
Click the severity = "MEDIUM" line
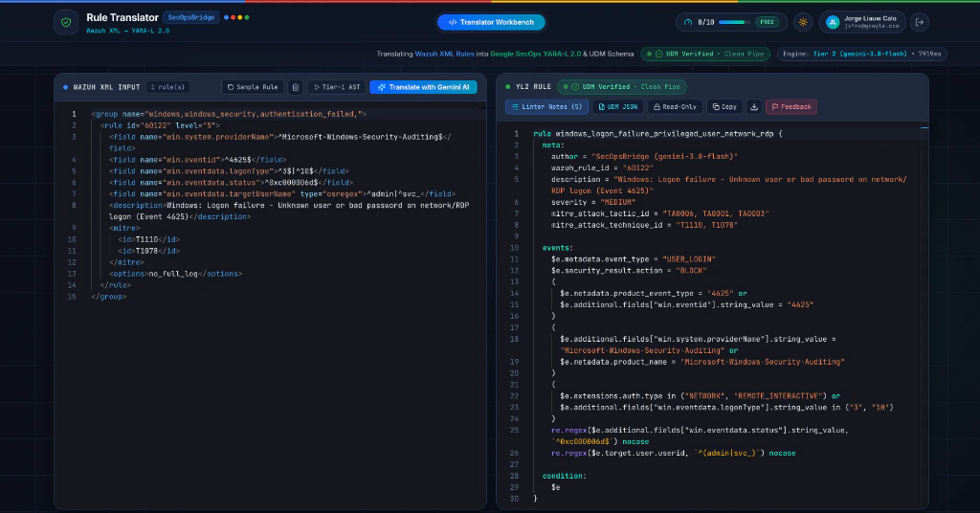pos(593,202)
